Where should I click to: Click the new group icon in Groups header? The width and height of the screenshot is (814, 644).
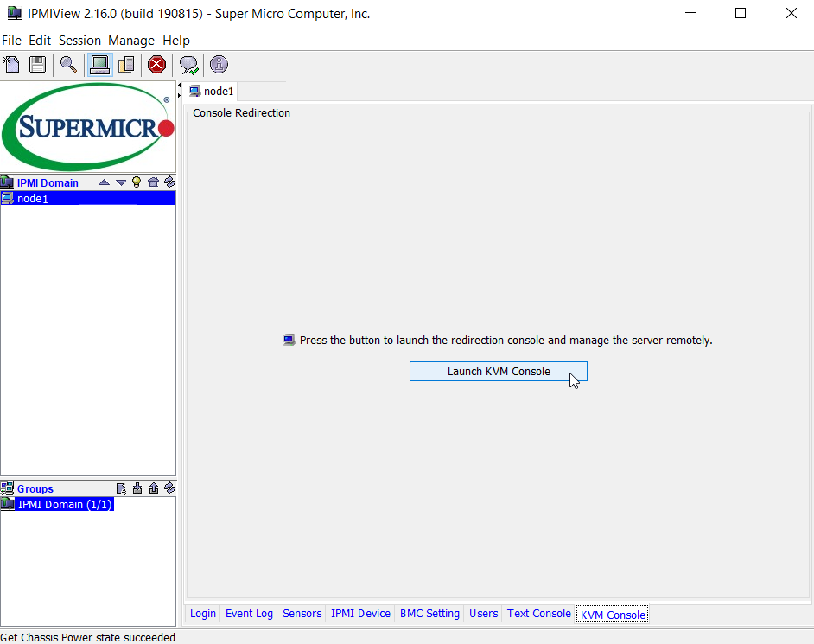click(x=121, y=488)
